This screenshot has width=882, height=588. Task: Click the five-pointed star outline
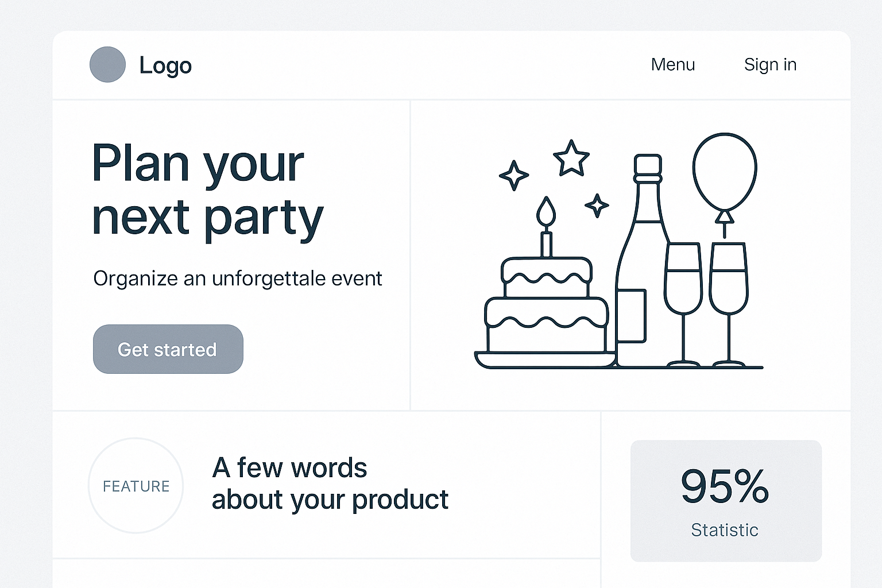point(571,158)
